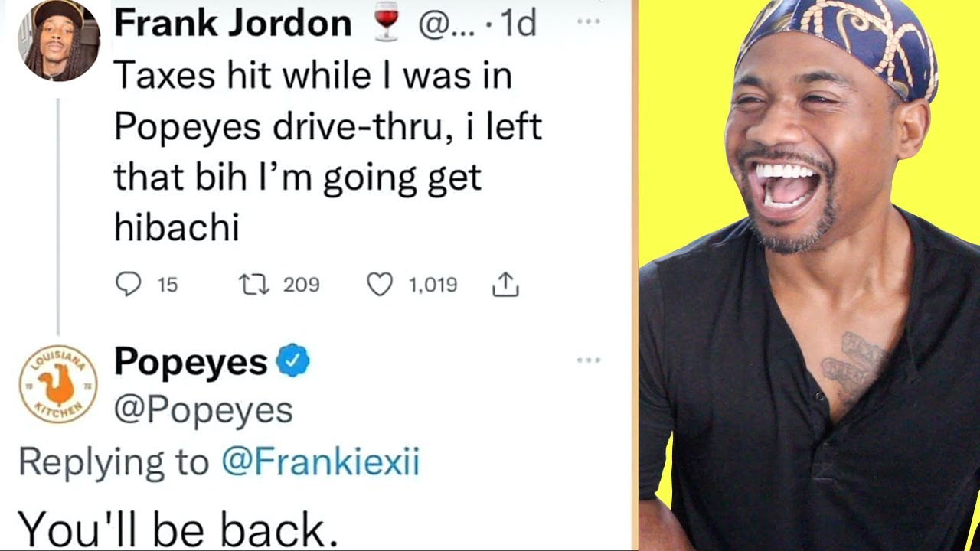Open Frank Jordon's profile picture
Screen dimensions: 980x551
point(59,41)
